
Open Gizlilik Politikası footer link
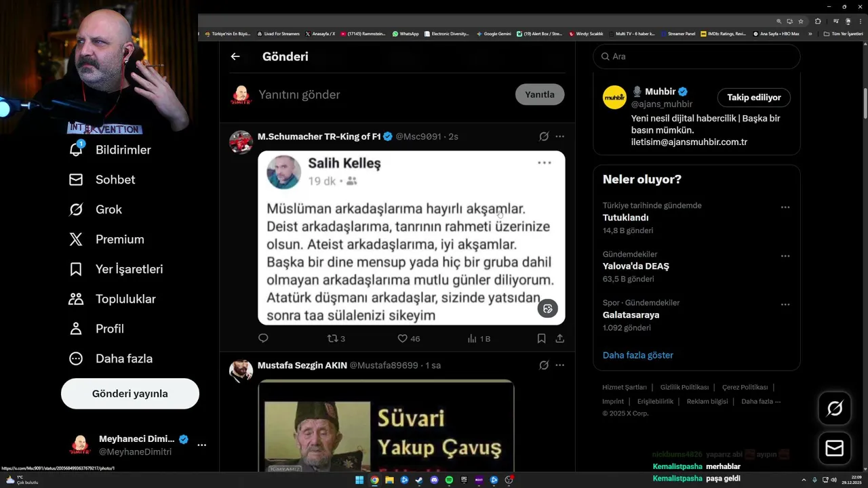pyautogui.click(x=684, y=387)
